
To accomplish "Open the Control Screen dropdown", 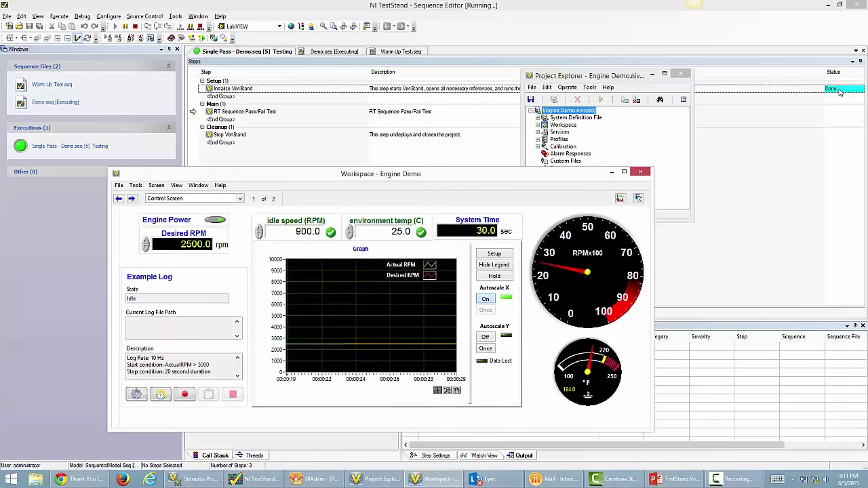I will 239,199.
